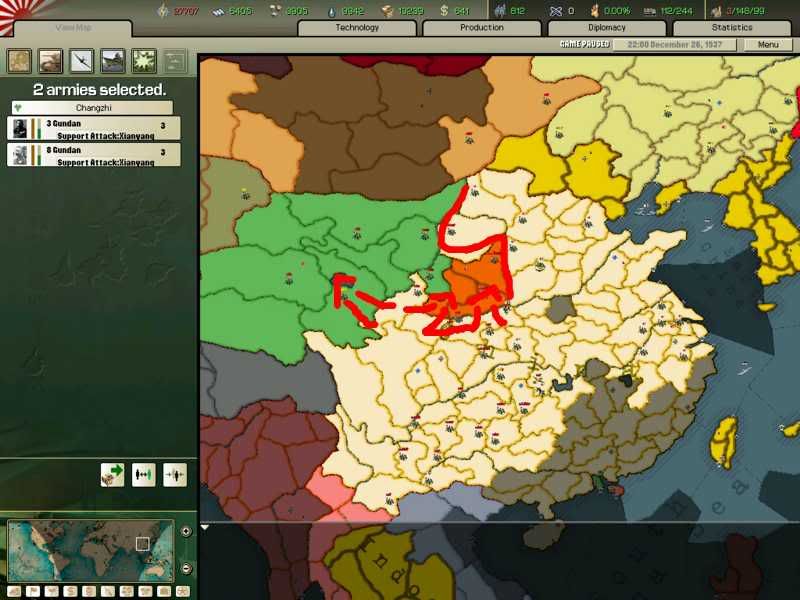800x600 pixels.
Task: Select the 8 Gundan army row
Action: coord(93,155)
